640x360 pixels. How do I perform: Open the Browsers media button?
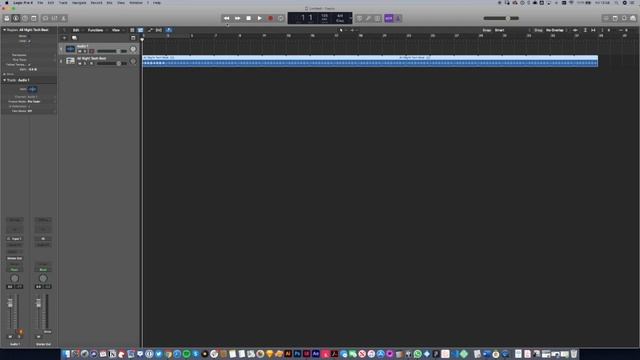(x=633, y=18)
